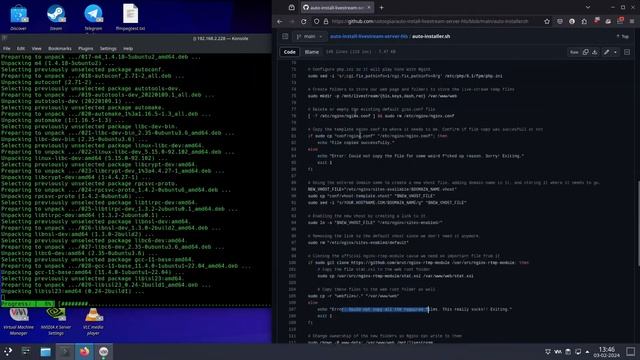The image size is (640, 360).
Task: Click the taskbar clock showing 13:46
Action: point(607,352)
